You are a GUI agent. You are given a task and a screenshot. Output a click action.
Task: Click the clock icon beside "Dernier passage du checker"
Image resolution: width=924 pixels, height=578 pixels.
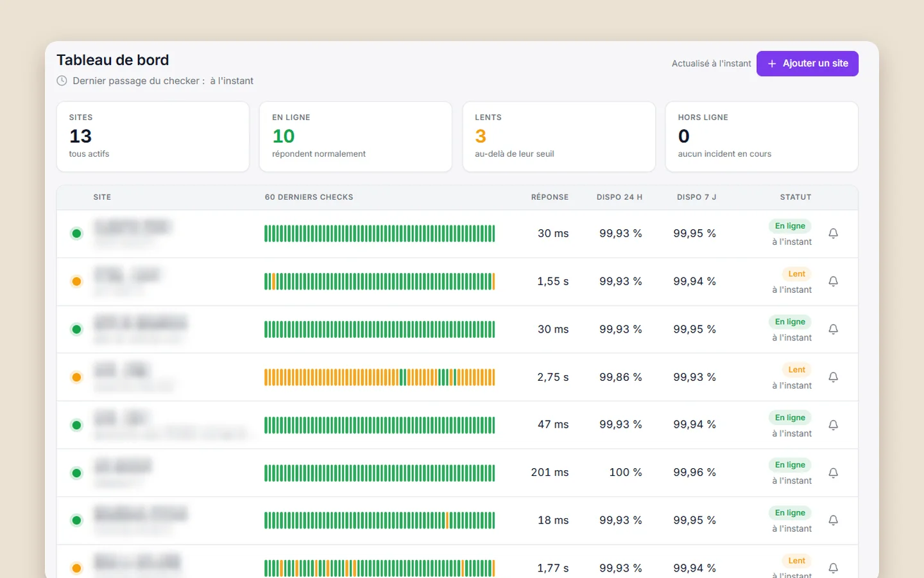[x=62, y=81]
